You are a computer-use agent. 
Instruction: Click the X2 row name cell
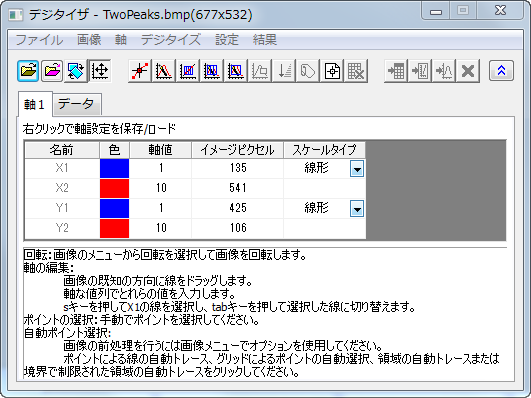pyautogui.click(x=62, y=188)
